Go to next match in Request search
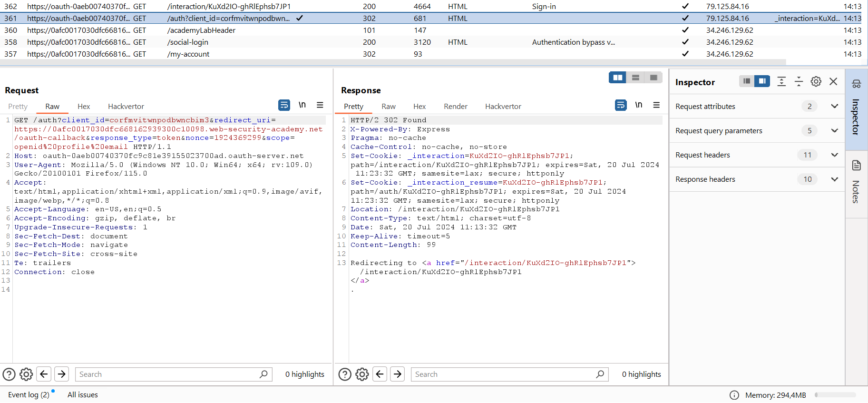This screenshot has width=868, height=403. click(x=62, y=374)
